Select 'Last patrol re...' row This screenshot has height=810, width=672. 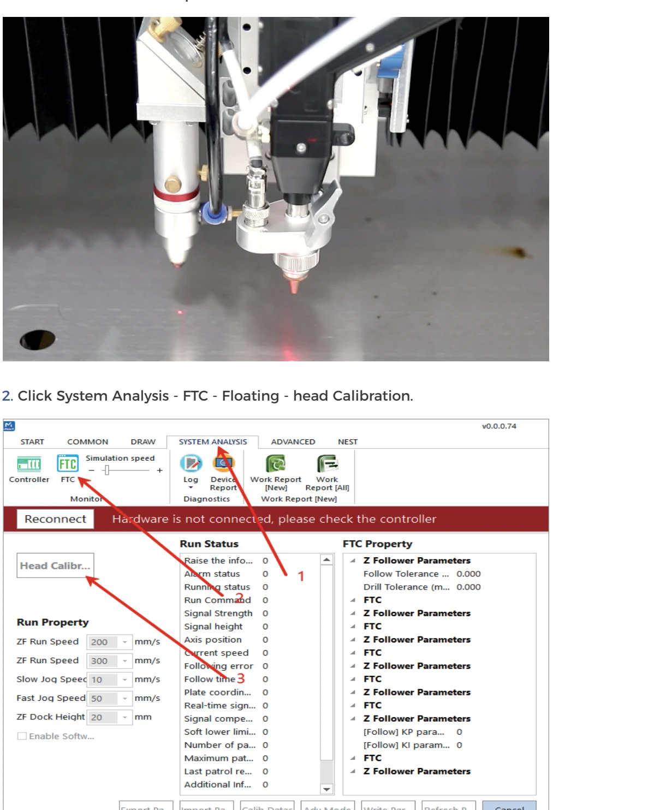pos(249,771)
